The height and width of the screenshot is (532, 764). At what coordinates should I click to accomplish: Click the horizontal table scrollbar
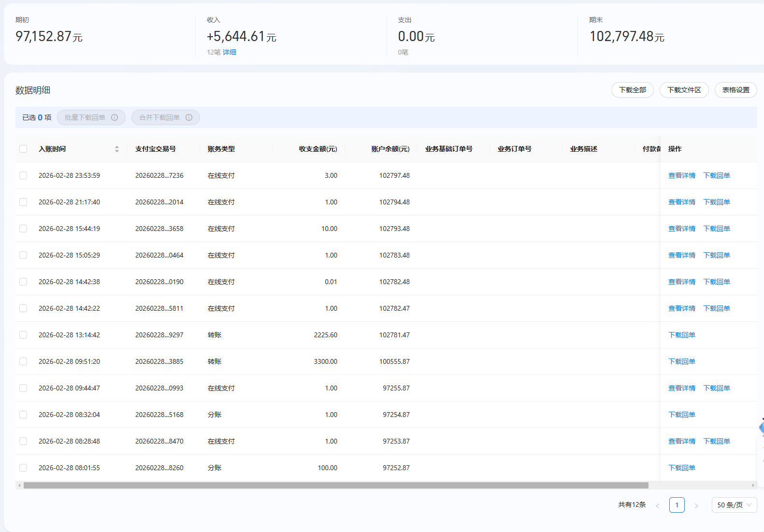pos(336,485)
